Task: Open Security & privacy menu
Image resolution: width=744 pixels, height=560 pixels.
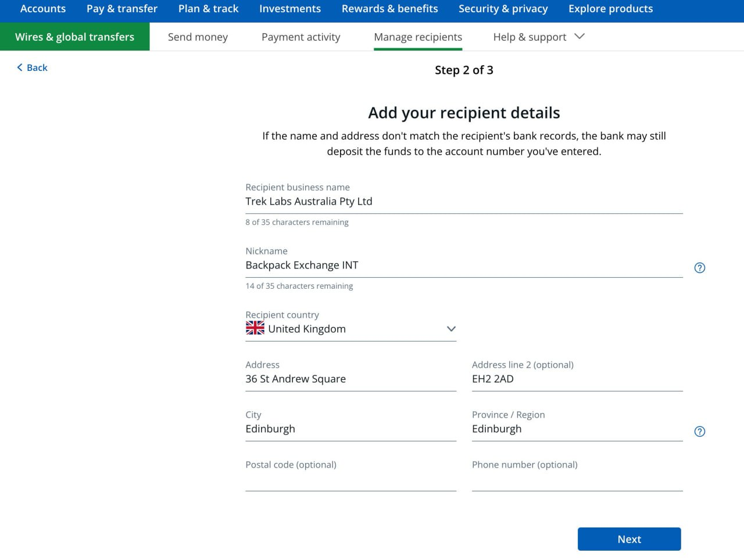Action: click(503, 9)
